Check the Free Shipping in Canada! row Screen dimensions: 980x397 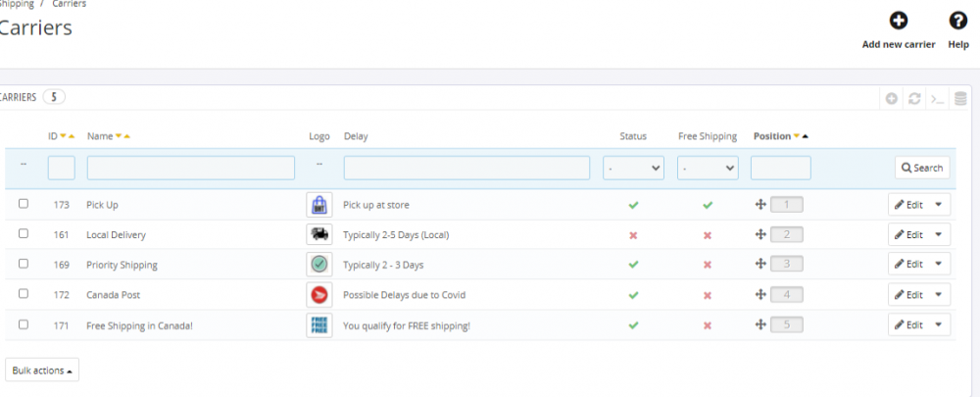24,324
